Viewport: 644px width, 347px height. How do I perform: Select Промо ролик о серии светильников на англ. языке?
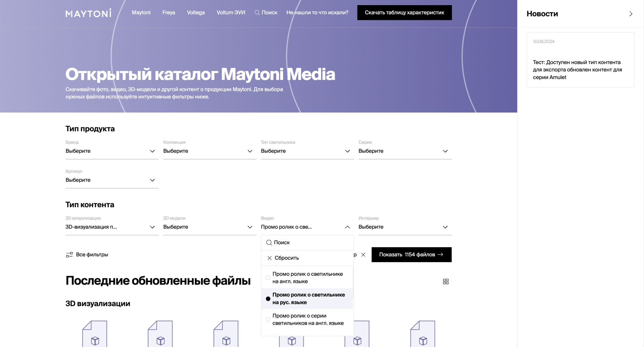click(x=307, y=319)
